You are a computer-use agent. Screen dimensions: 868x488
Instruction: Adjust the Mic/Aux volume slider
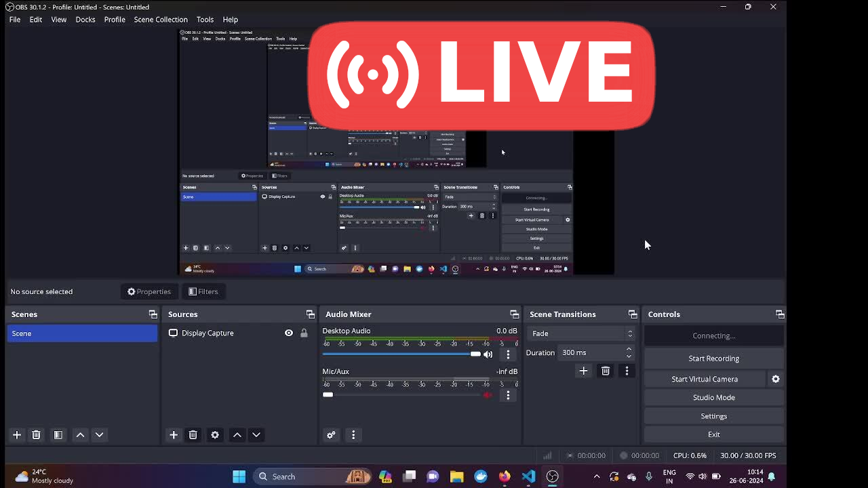pos(401,394)
